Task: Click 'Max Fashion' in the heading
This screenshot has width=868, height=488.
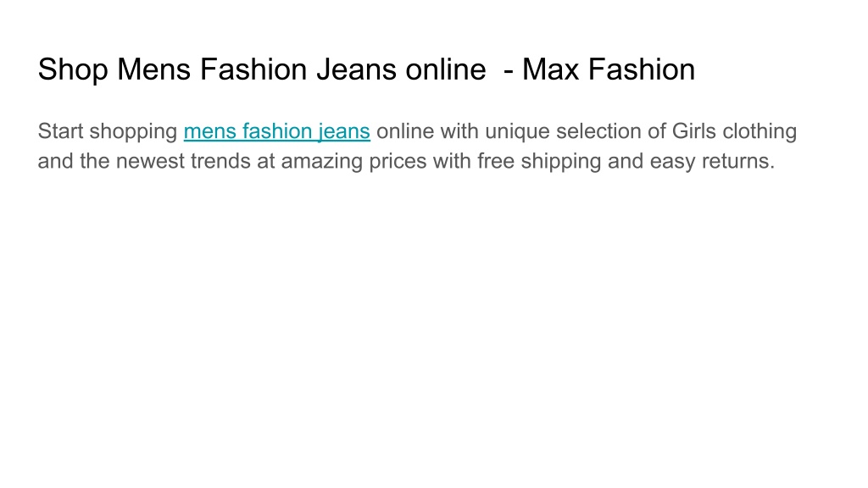Action: coord(609,69)
